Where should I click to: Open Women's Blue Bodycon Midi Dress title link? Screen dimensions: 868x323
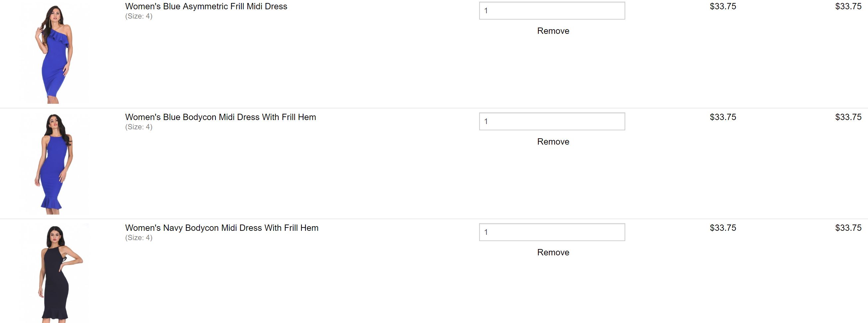click(220, 117)
